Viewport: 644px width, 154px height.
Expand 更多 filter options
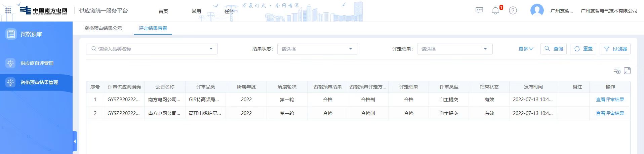[x=526, y=49]
